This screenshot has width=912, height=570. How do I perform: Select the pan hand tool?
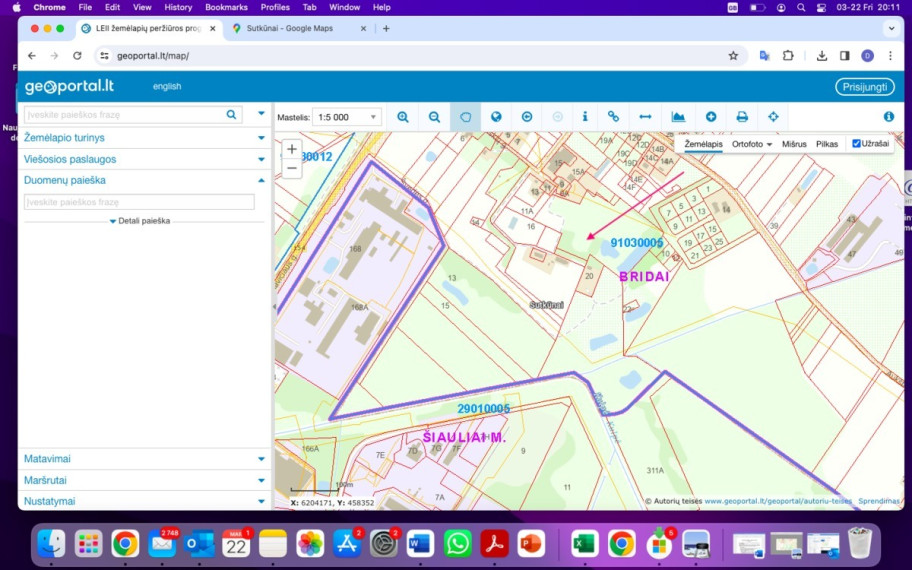pyautogui.click(x=465, y=117)
